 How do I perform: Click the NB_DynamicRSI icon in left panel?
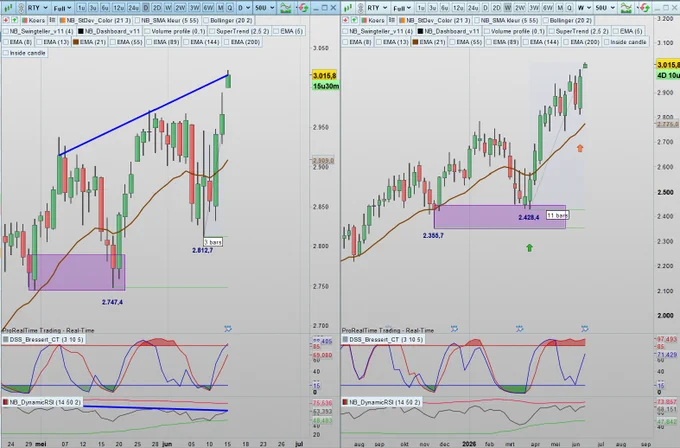(x=6, y=402)
